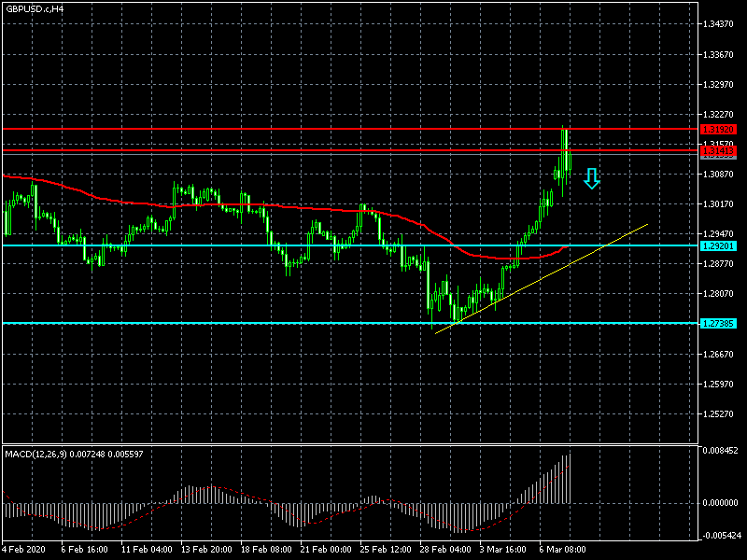Image resolution: width=747 pixels, height=560 pixels.
Task: Click the MACD(12,26,9) indicator label
Action: point(75,454)
